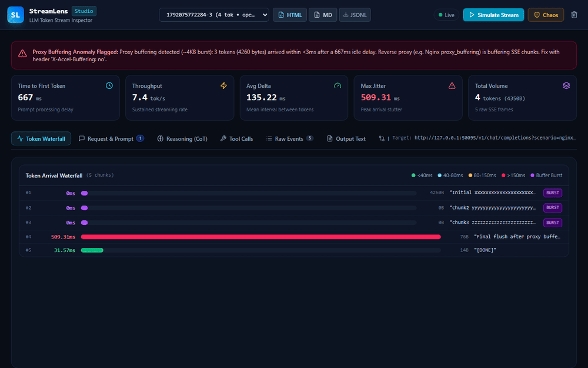
Task: Click "Final flush after proxy" payload text
Action: tap(517, 237)
